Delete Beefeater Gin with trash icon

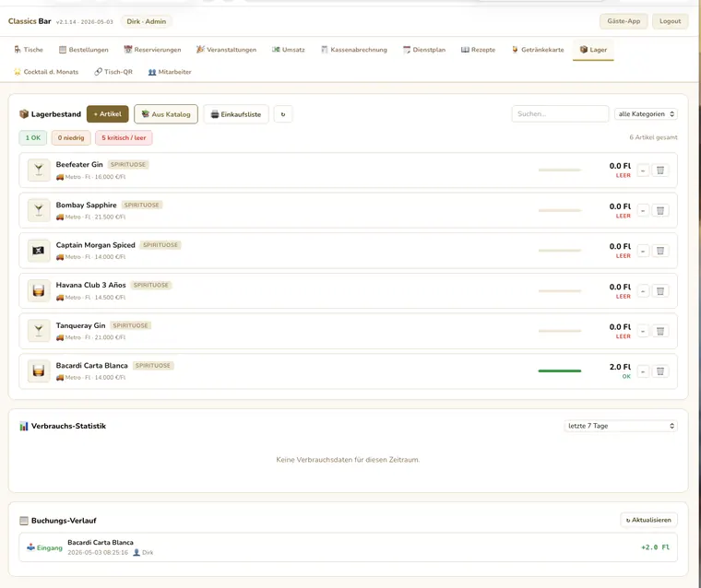click(x=660, y=171)
